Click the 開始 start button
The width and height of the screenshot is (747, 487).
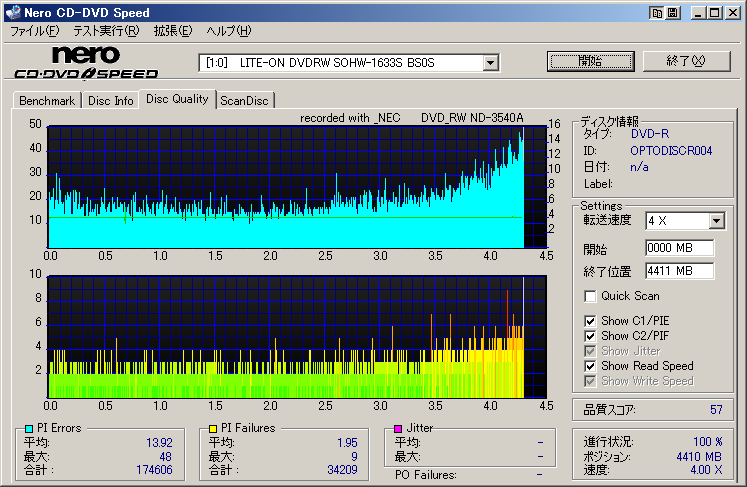click(x=591, y=61)
